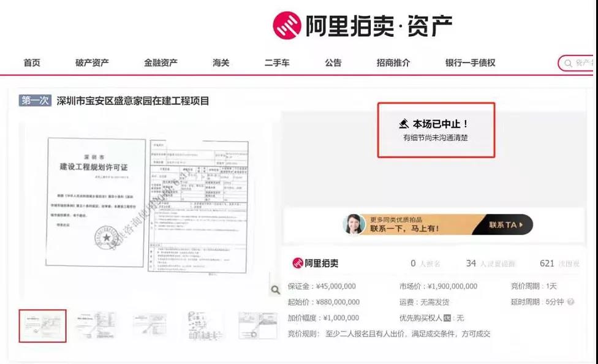
Task: Click the 有细节尚未沟通清楚 reason text
Action: (436, 138)
